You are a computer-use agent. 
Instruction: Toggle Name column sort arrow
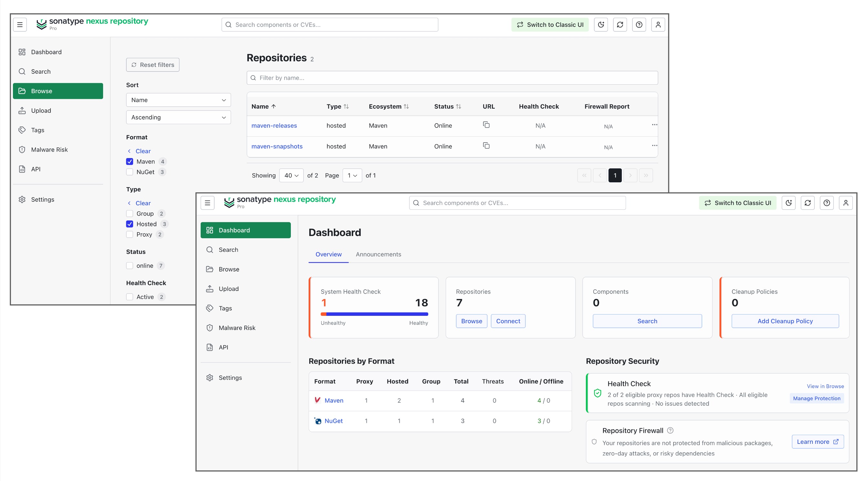[274, 107]
